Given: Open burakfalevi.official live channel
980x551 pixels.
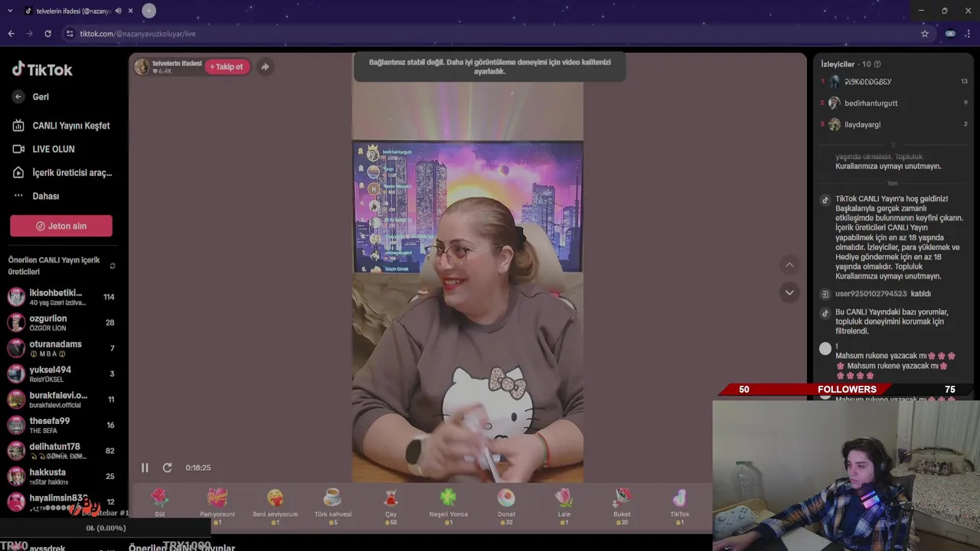Looking at the screenshot, I should [61, 399].
